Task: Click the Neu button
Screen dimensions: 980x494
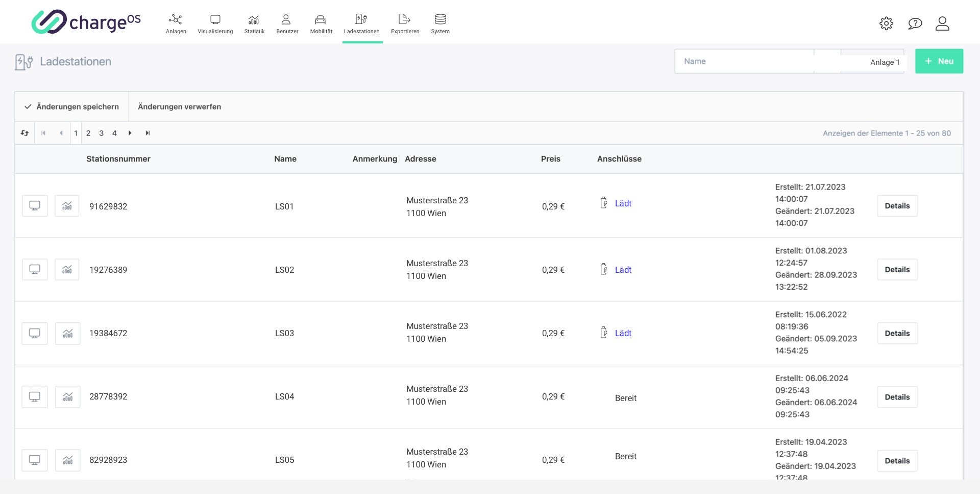Action: pos(939,61)
